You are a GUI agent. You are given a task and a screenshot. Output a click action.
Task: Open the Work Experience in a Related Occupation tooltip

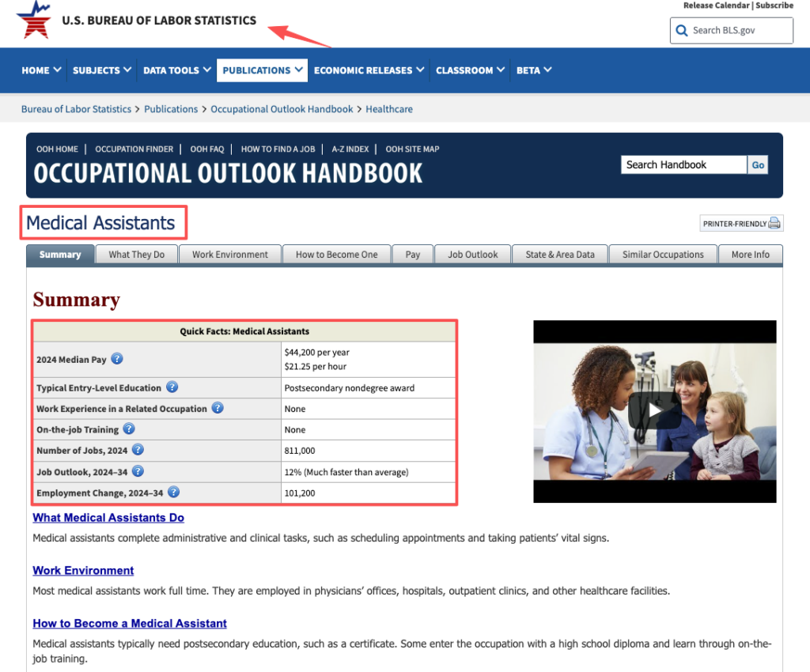(x=218, y=408)
